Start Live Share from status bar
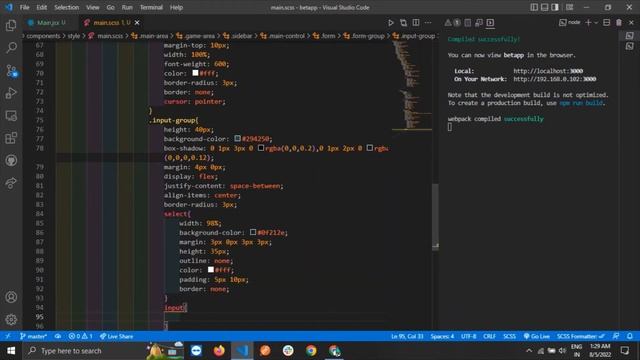 pyautogui.click(x=116, y=336)
